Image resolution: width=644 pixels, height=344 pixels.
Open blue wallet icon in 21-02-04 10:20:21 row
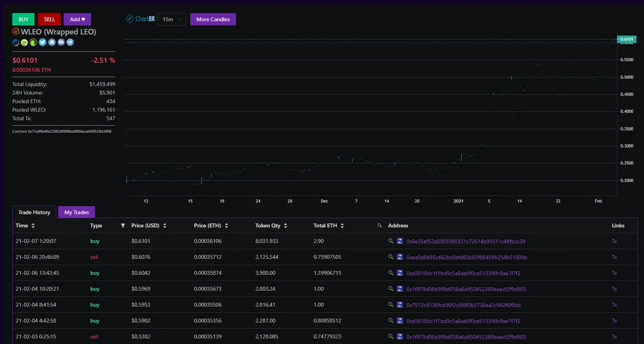point(400,289)
